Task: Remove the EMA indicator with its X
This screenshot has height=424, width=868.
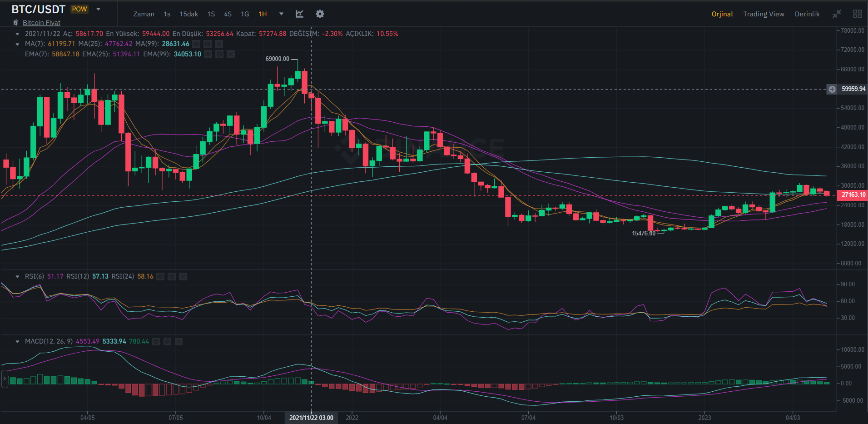Action: (231, 54)
